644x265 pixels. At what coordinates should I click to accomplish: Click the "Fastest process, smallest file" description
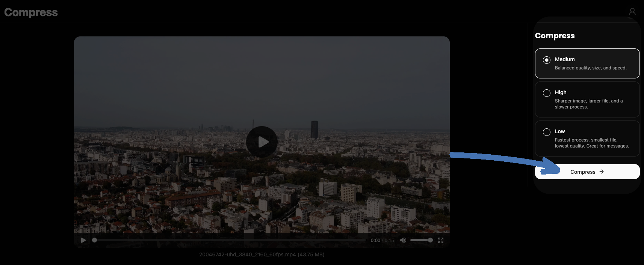click(x=591, y=143)
